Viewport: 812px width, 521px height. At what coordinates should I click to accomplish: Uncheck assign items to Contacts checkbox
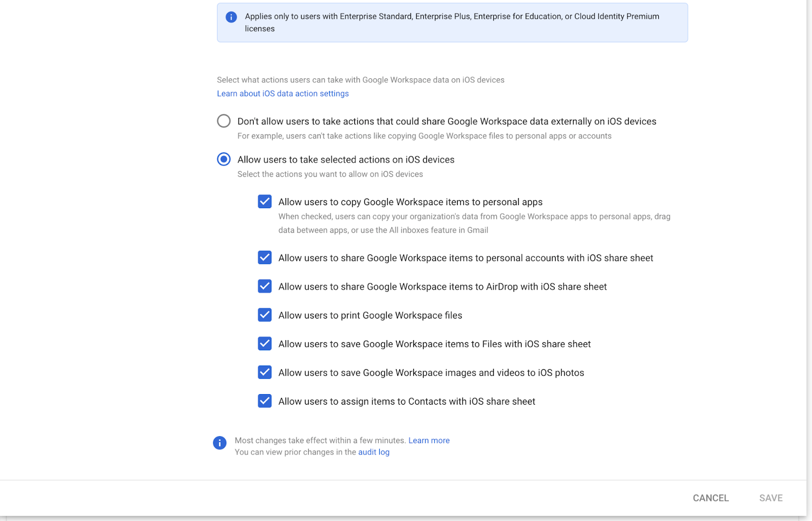click(x=264, y=401)
